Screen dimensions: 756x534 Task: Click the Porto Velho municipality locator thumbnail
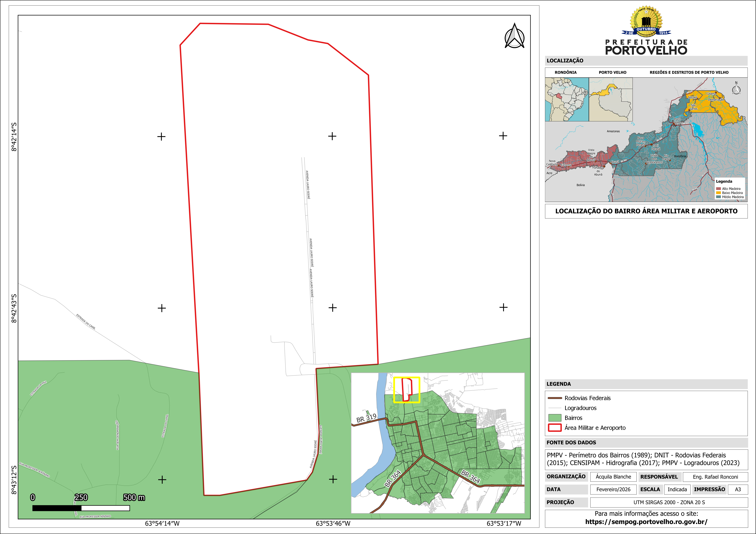tap(610, 99)
